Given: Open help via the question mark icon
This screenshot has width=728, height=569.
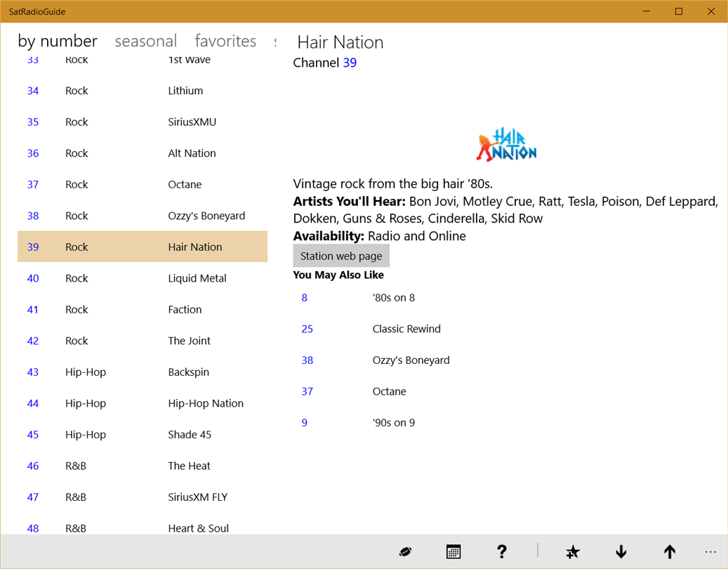Looking at the screenshot, I should (x=501, y=552).
